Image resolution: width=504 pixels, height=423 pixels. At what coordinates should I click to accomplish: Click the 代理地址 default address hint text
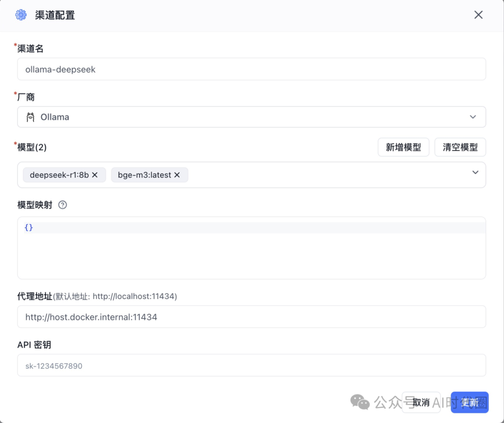click(115, 296)
